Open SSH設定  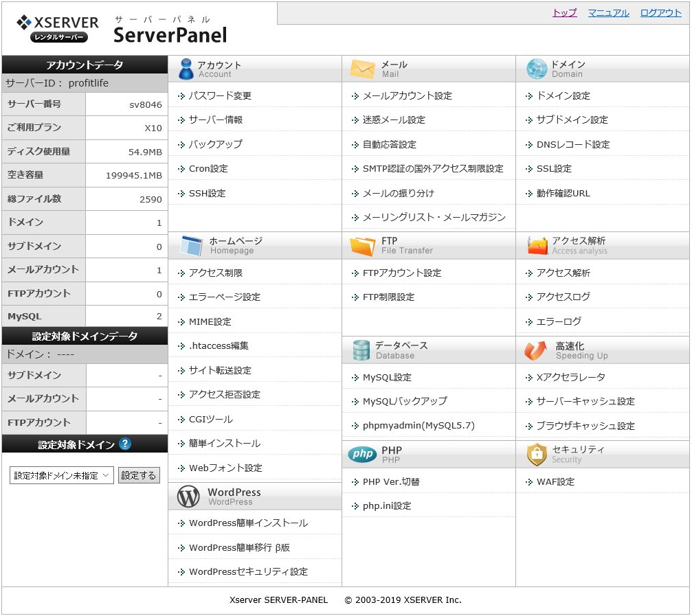pyautogui.click(x=207, y=193)
